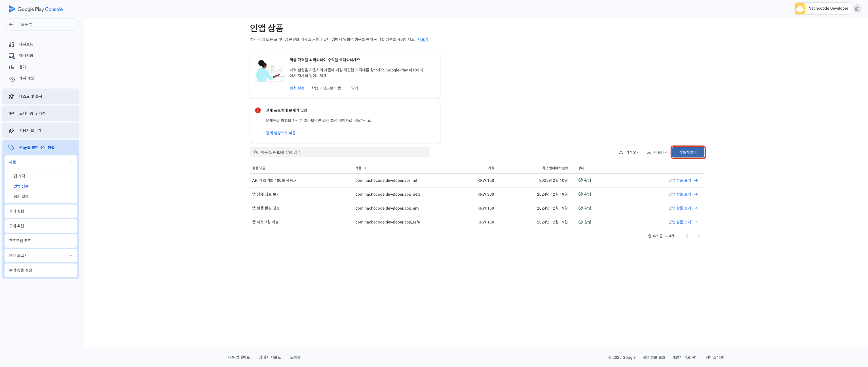Select 앱 가격 menu item
868x367 pixels.
coord(19,176)
